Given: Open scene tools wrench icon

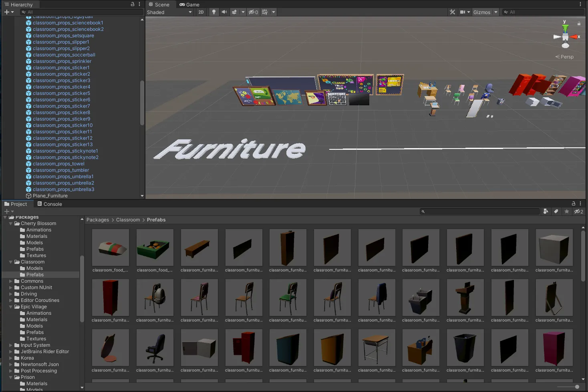Looking at the screenshot, I should 453,12.
